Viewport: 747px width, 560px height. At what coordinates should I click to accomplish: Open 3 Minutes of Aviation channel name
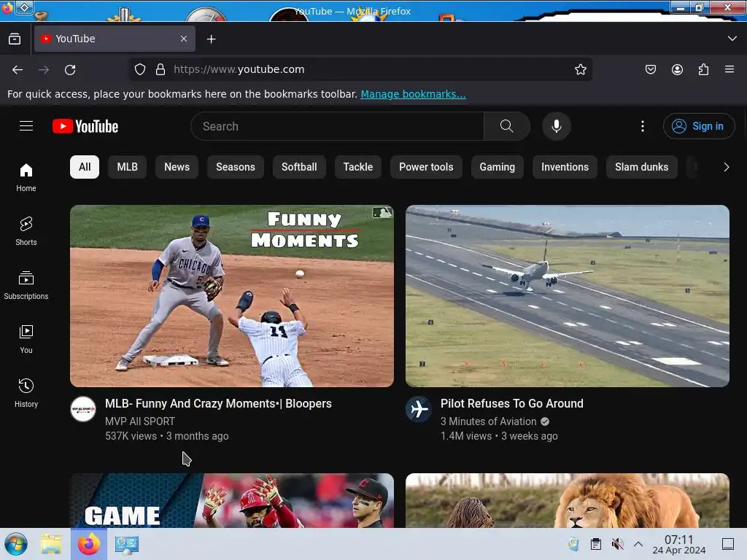pyautogui.click(x=488, y=421)
